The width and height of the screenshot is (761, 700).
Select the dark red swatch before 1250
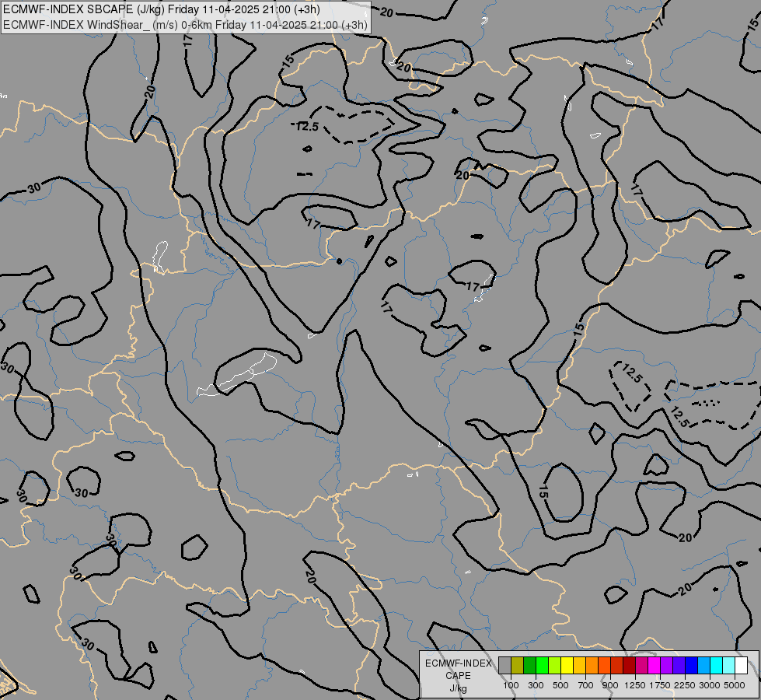[x=629, y=665]
